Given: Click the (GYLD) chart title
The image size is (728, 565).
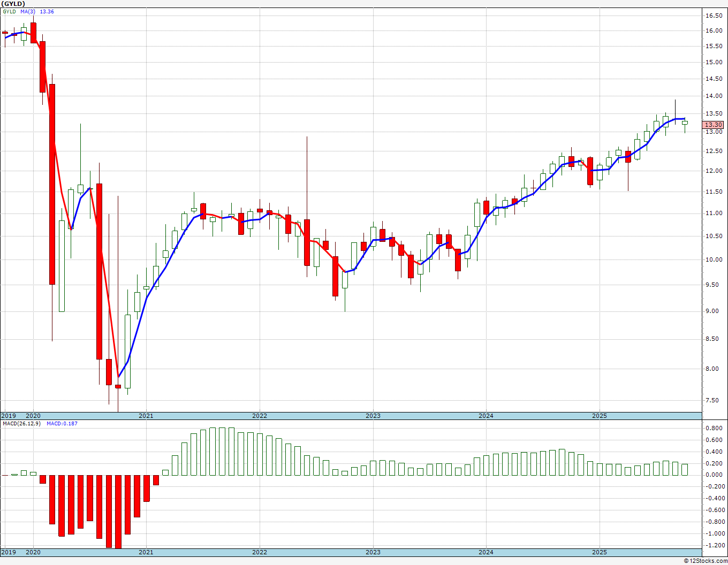Looking at the screenshot, I should (x=14, y=4).
